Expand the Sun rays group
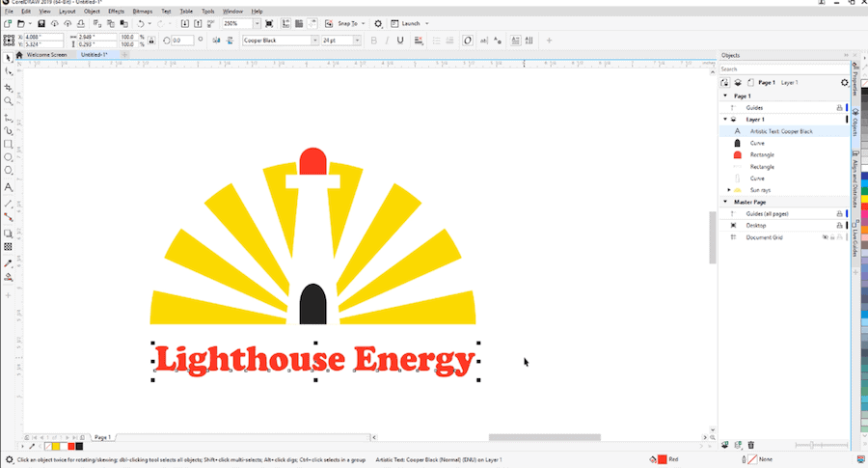868x468 pixels. coord(729,190)
